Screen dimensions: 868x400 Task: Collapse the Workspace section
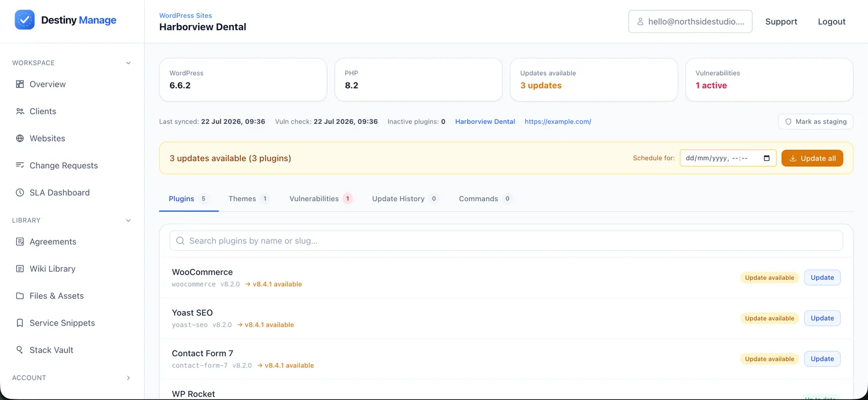[x=128, y=63]
